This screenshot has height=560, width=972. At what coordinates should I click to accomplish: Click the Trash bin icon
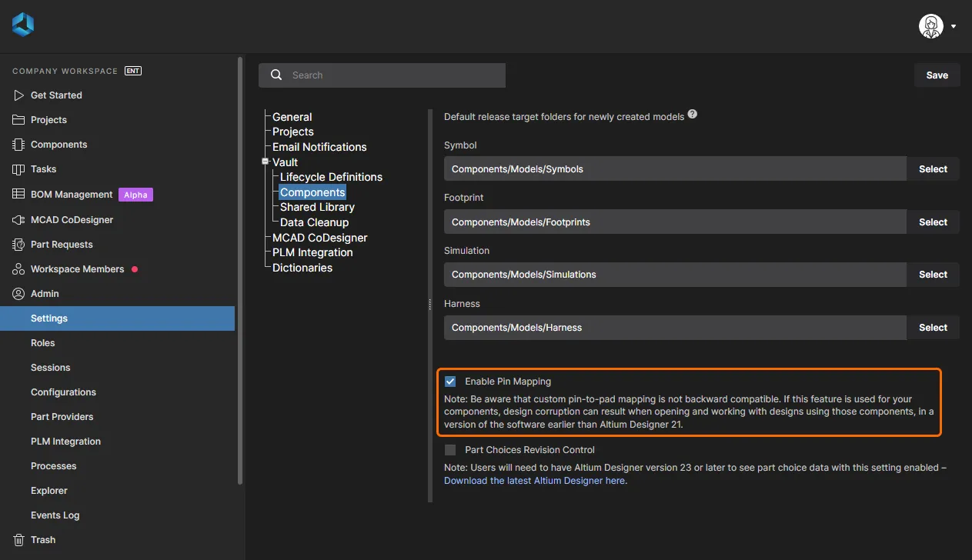tap(18, 540)
